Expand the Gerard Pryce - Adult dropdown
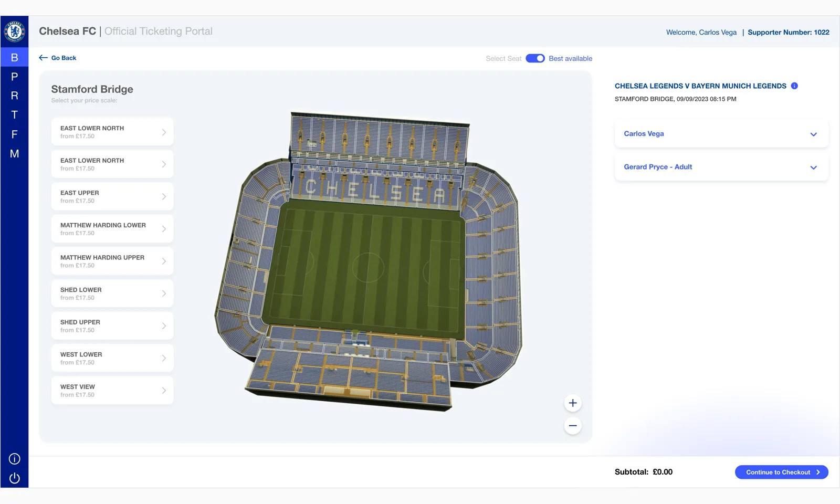Image resolution: width=840 pixels, height=504 pixels. pyautogui.click(x=721, y=167)
